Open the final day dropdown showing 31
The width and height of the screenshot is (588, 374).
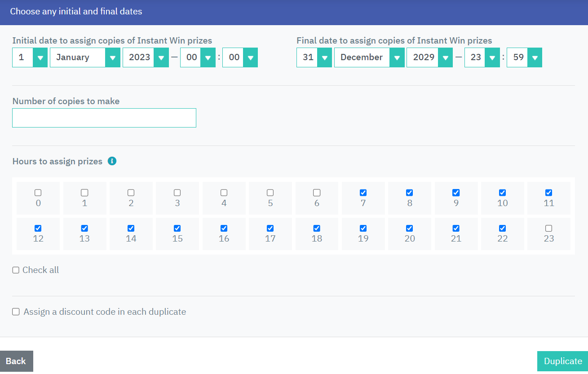pos(314,57)
